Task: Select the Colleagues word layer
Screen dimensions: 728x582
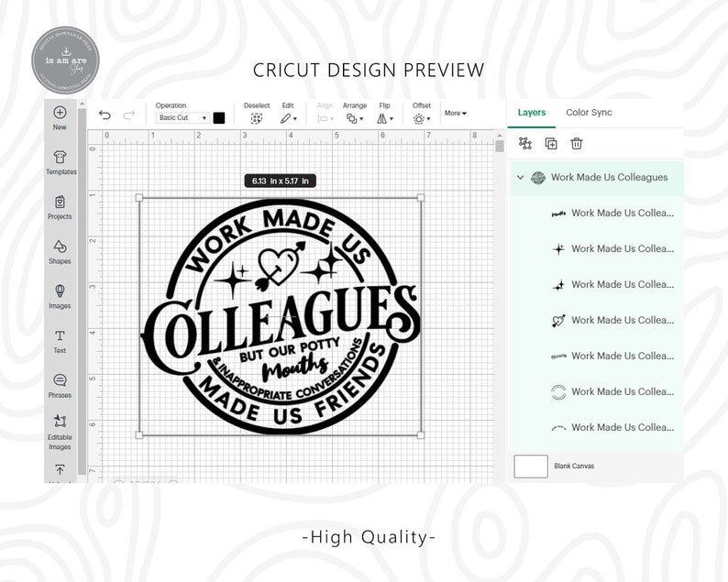Action: [597, 356]
